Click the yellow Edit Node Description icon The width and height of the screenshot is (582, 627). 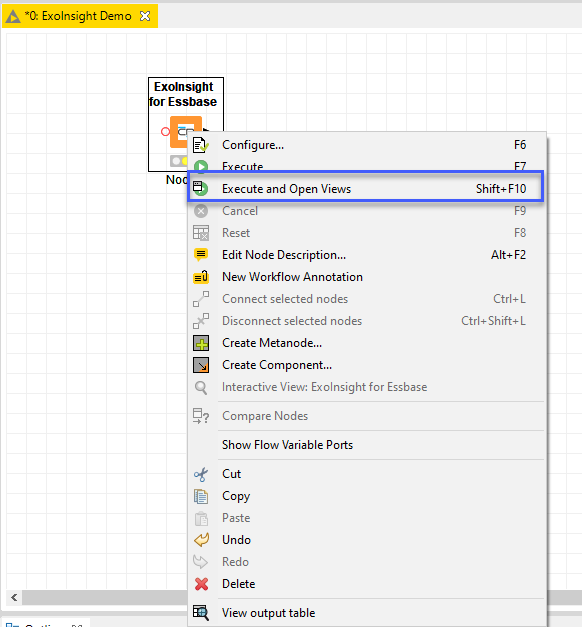point(201,255)
